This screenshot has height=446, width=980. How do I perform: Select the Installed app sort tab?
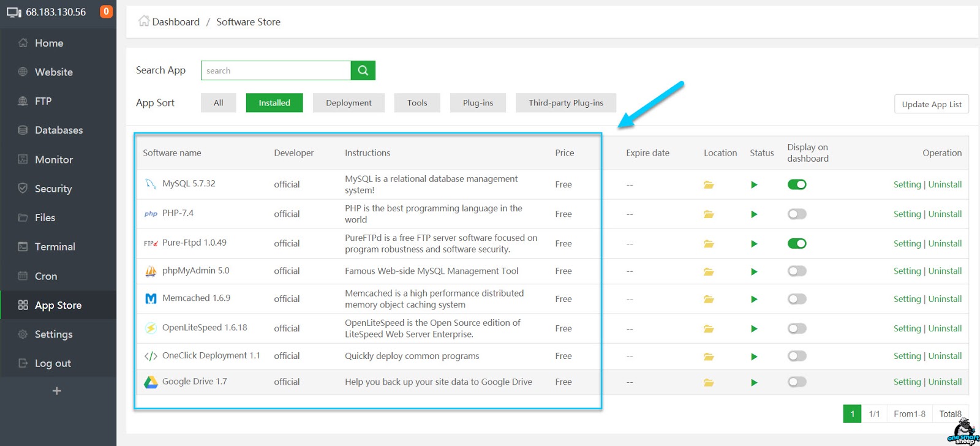pyautogui.click(x=274, y=103)
